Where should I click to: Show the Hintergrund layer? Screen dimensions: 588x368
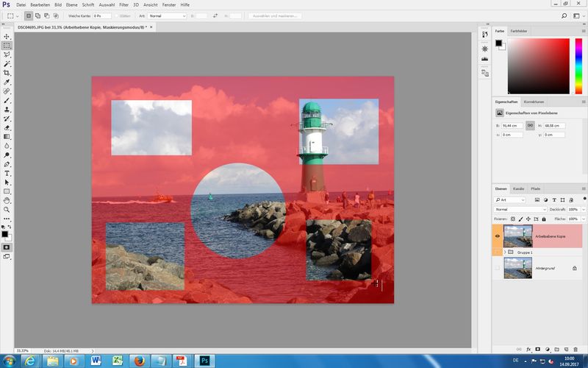point(498,268)
